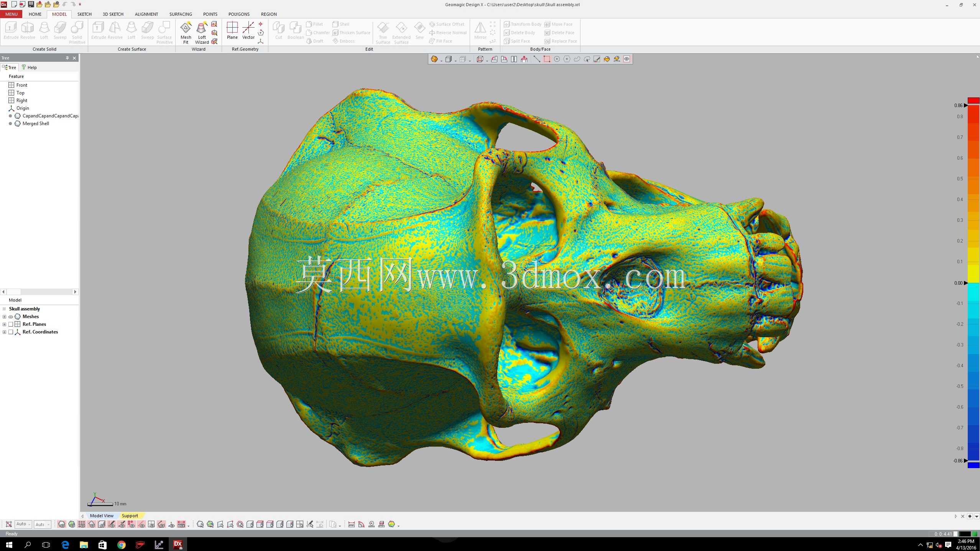The width and height of the screenshot is (980, 551).
Task: Open the Windows notification center
Action: (x=948, y=544)
